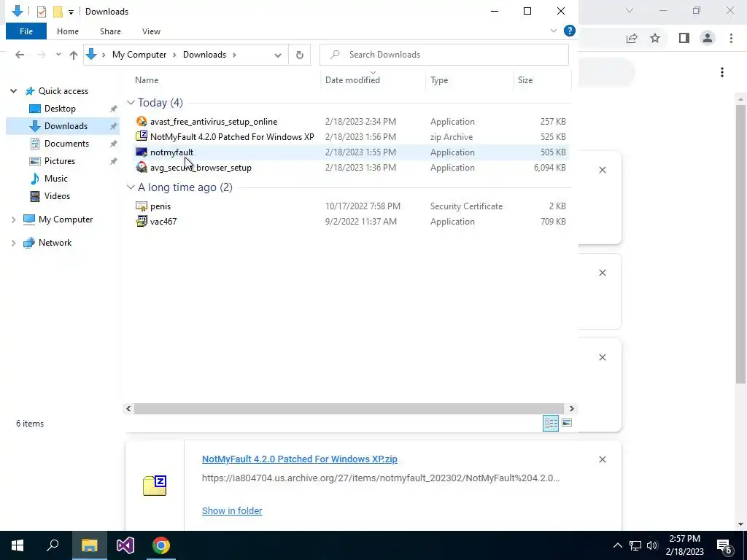Open Chrome main menu three dots

coord(731,38)
